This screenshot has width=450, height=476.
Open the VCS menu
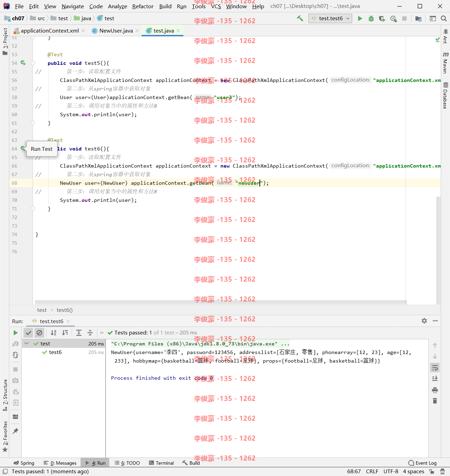tap(216, 6)
